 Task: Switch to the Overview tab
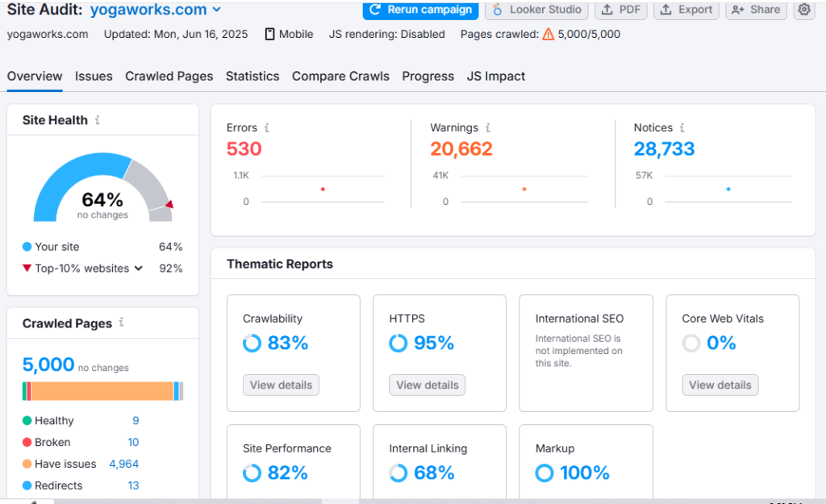(x=35, y=77)
